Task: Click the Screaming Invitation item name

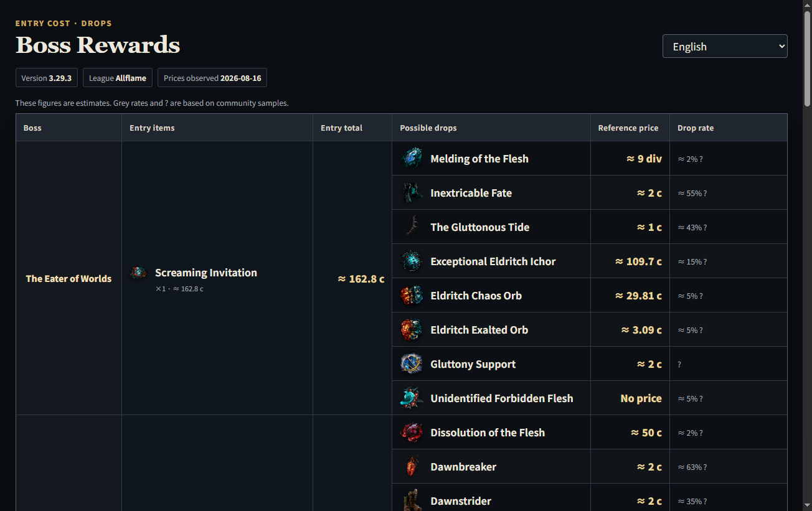Action: 206,273
